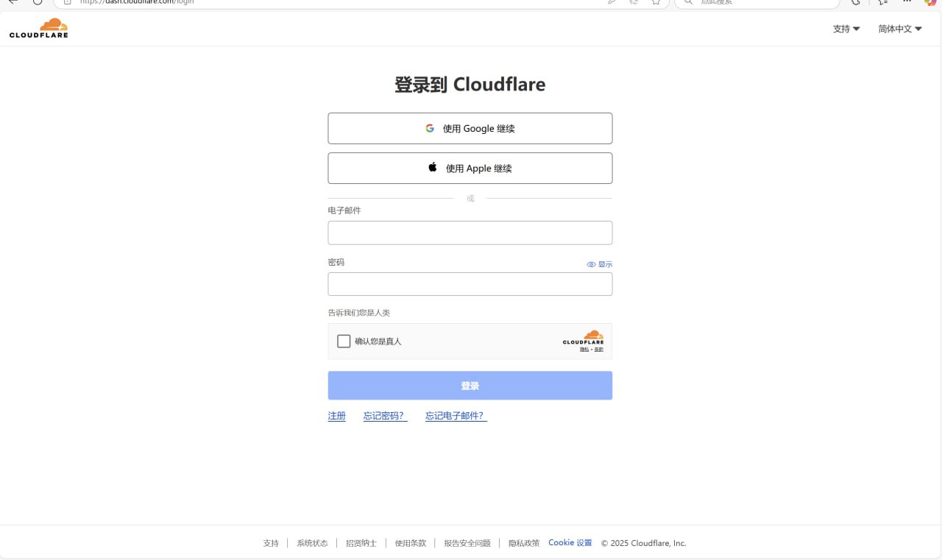Check the 确认您是真人 checkbox
Viewport: 942px width, 560px height.
tap(344, 341)
